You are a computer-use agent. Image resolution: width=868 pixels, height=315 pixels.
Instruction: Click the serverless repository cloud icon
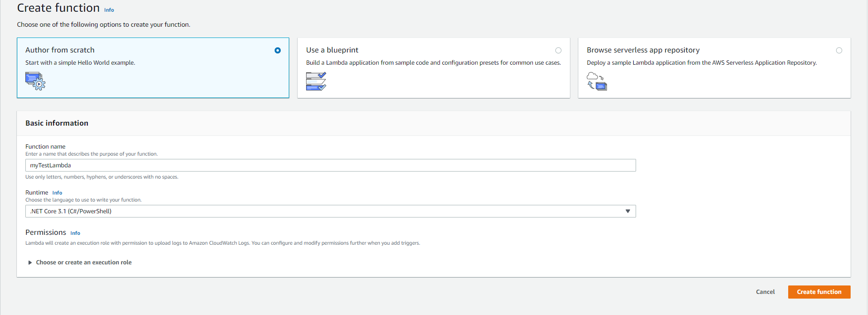(x=597, y=81)
